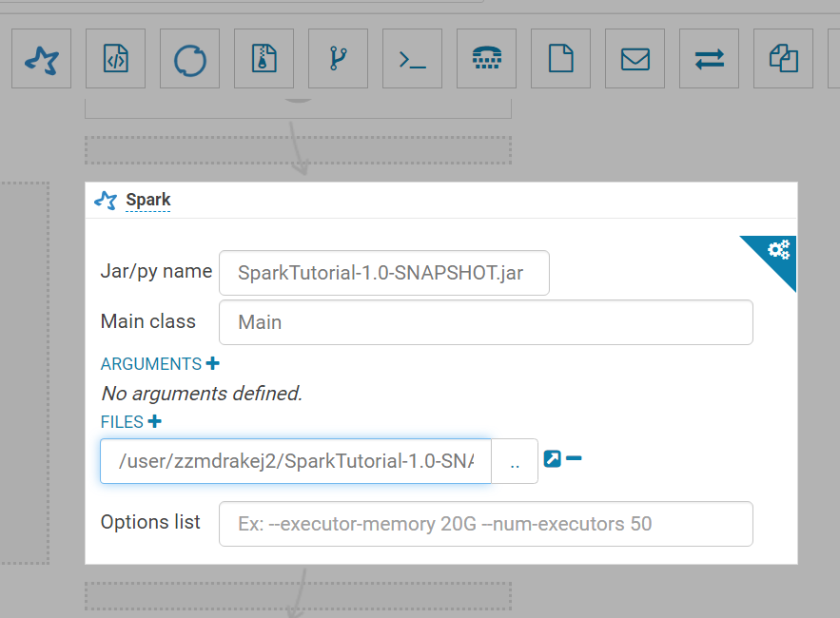Select the code document action icon

click(116, 58)
